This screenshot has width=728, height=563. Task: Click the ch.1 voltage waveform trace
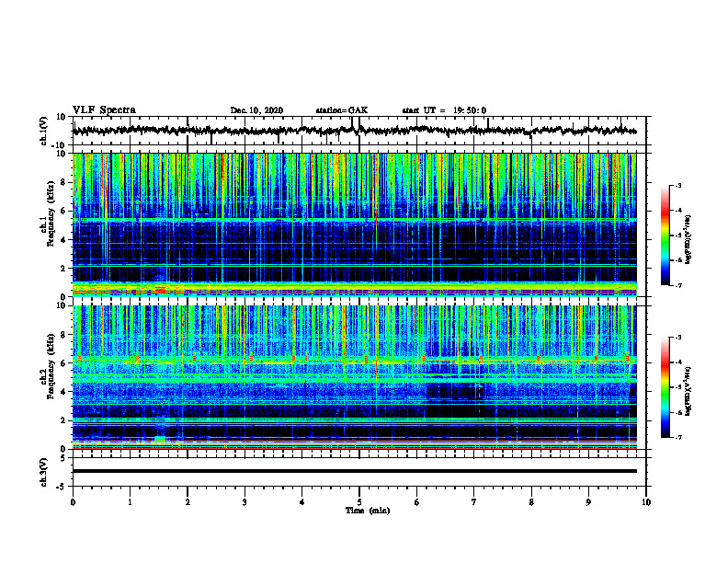coord(355,131)
